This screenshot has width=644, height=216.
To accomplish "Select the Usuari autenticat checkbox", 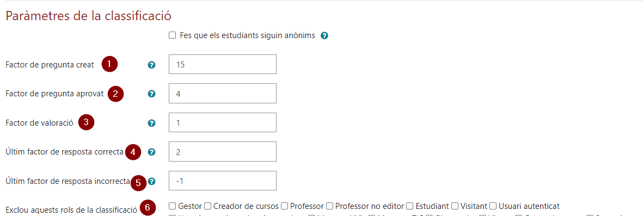I will pyautogui.click(x=493, y=206).
